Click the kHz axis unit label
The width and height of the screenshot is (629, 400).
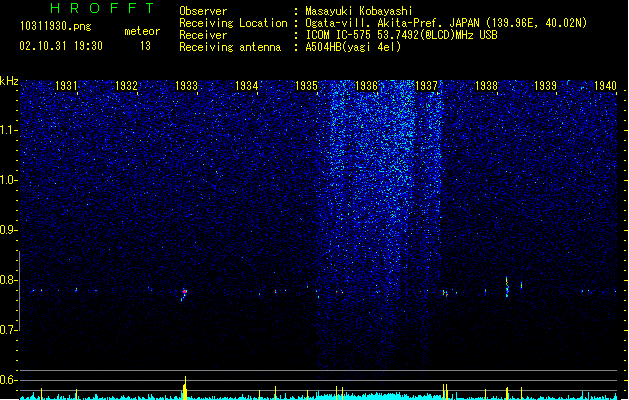pos(9,81)
